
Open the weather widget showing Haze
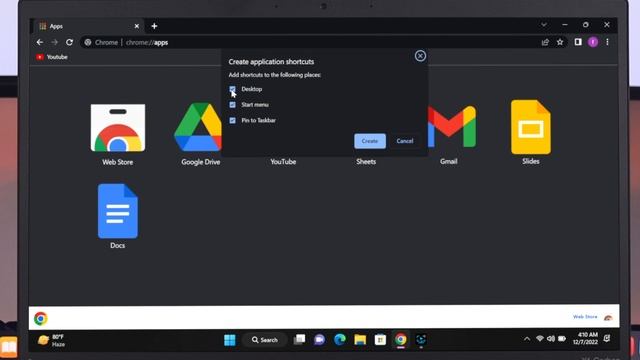51,340
